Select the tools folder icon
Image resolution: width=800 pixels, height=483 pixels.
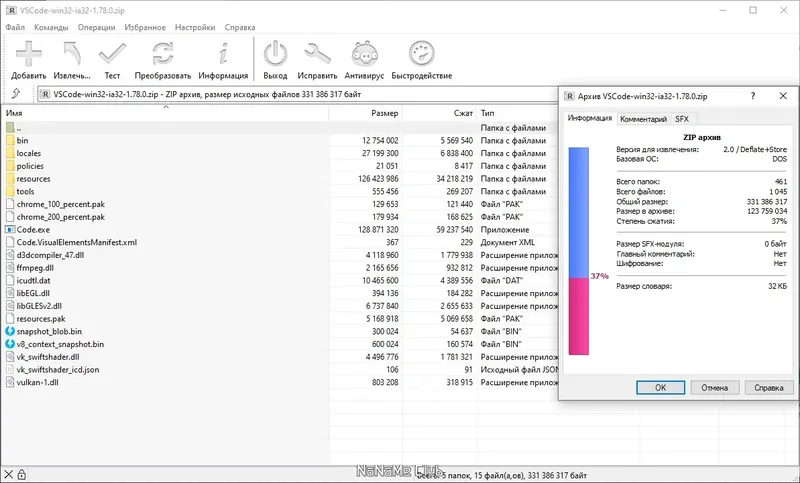(10, 191)
